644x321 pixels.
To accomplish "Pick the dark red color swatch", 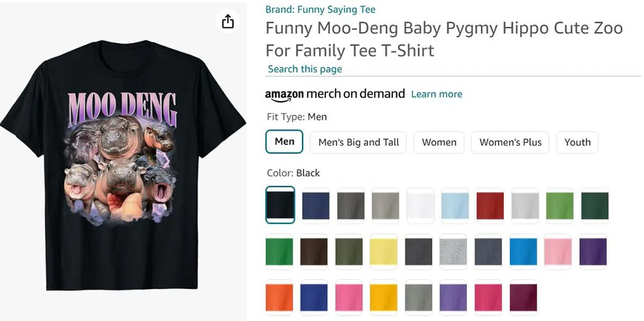I will coord(490,205).
